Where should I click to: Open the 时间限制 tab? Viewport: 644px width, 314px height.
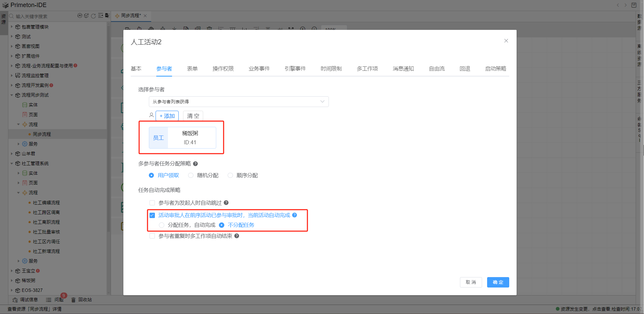pyautogui.click(x=331, y=69)
